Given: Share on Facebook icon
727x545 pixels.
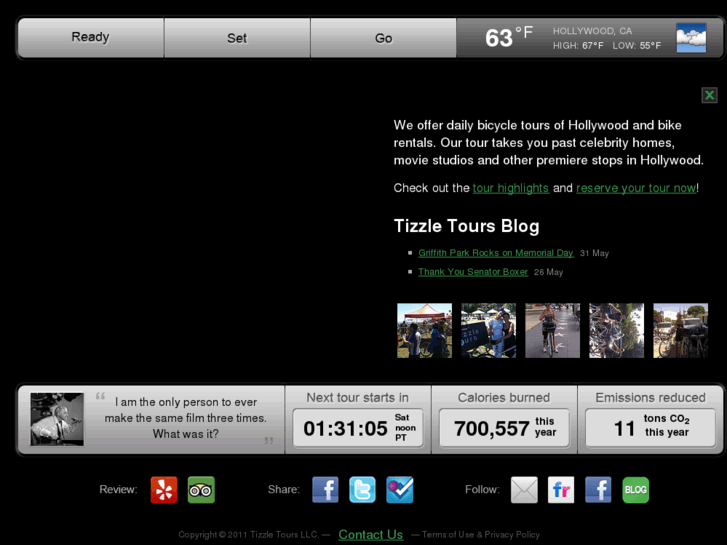Looking at the screenshot, I should coord(325,490).
